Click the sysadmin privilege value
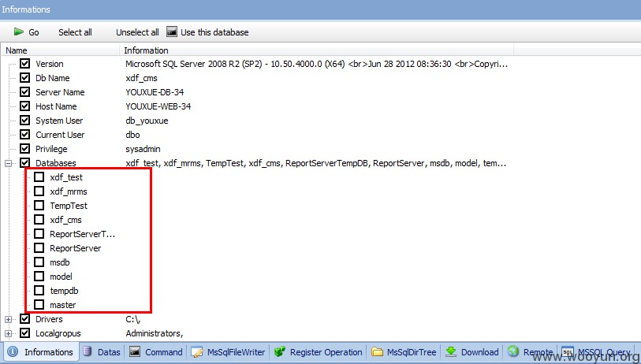Image resolution: width=641 pixels, height=364 pixels. (143, 149)
